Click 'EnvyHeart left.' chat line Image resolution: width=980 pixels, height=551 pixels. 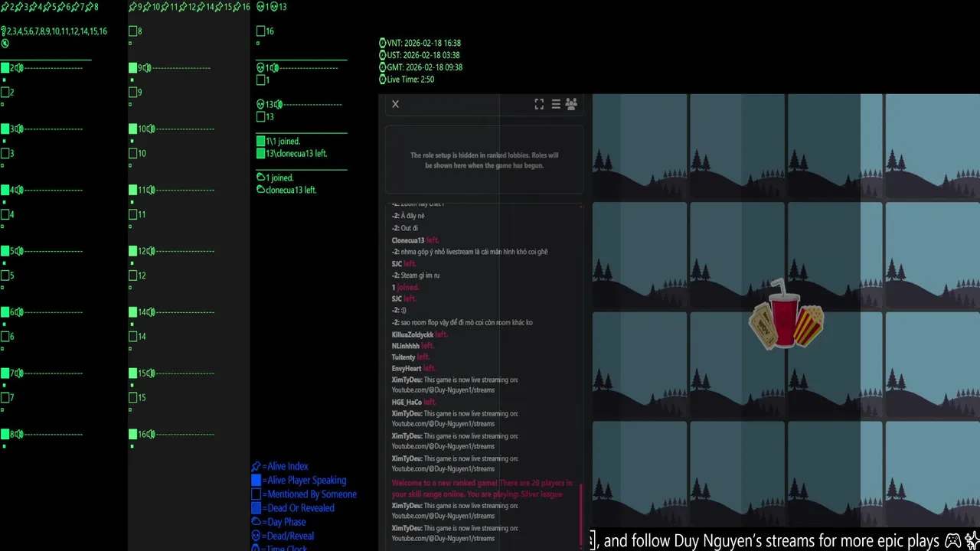pyautogui.click(x=413, y=369)
